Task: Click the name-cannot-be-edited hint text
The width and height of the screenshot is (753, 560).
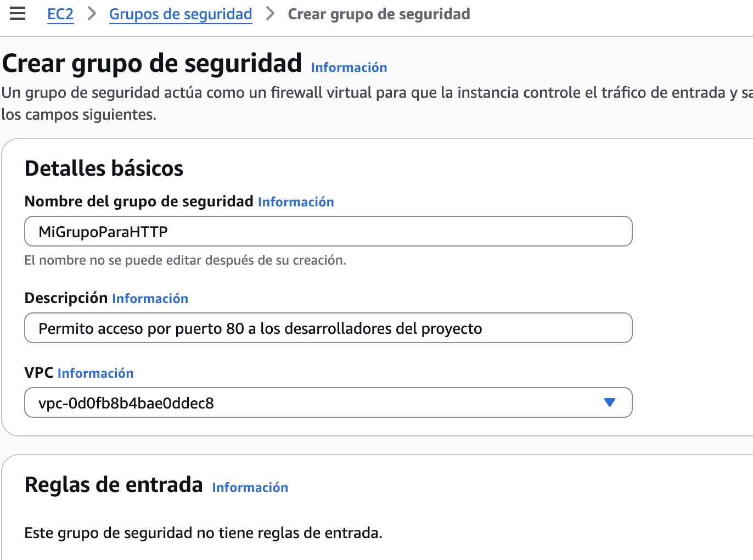Action: click(x=185, y=260)
